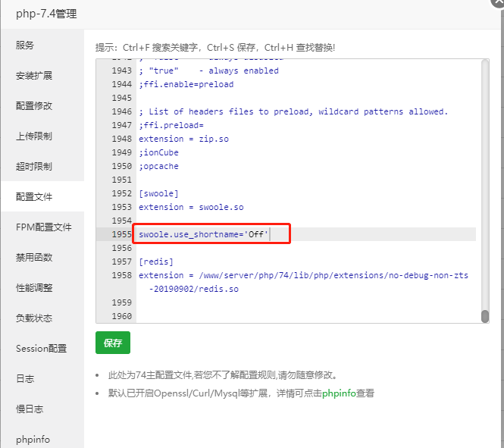Open FPM配置文件 tab

[x=42, y=227]
